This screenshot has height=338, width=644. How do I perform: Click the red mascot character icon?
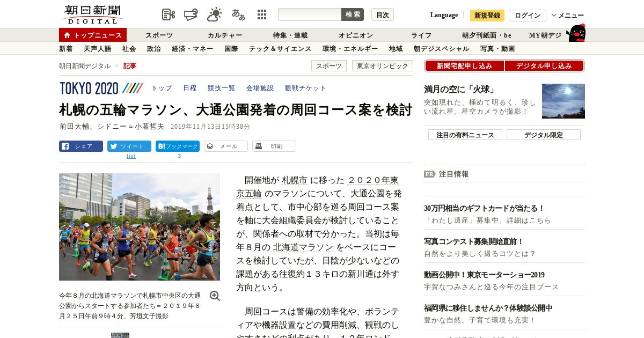[x=576, y=33]
